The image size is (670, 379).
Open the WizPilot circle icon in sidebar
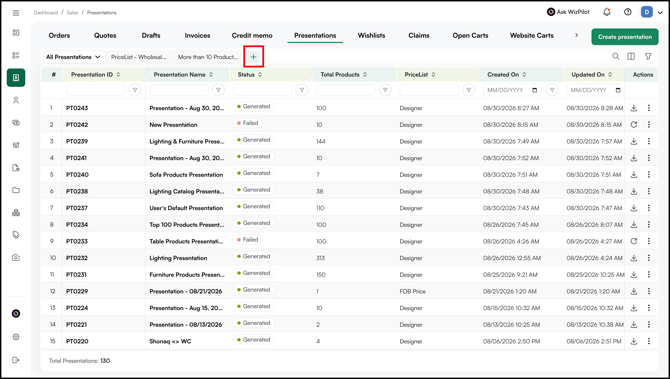(16, 314)
